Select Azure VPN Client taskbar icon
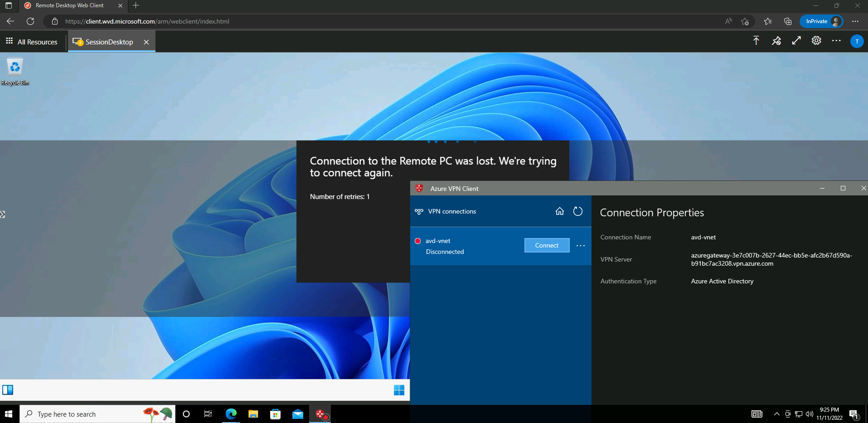Screen dimensions: 868x423 click(320, 414)
